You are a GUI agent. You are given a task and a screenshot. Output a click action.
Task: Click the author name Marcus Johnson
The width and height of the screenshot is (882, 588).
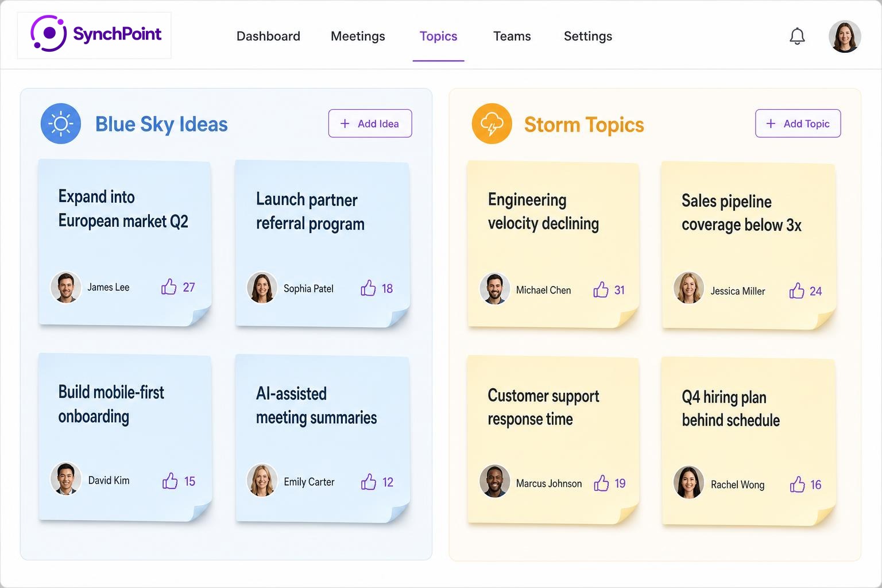(x=549, y=483)
